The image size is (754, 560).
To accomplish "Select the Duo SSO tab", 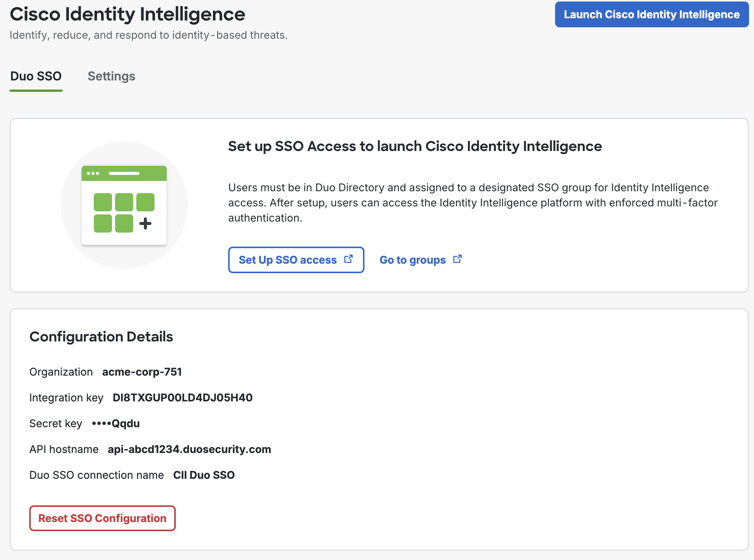I will pos(36,76).
